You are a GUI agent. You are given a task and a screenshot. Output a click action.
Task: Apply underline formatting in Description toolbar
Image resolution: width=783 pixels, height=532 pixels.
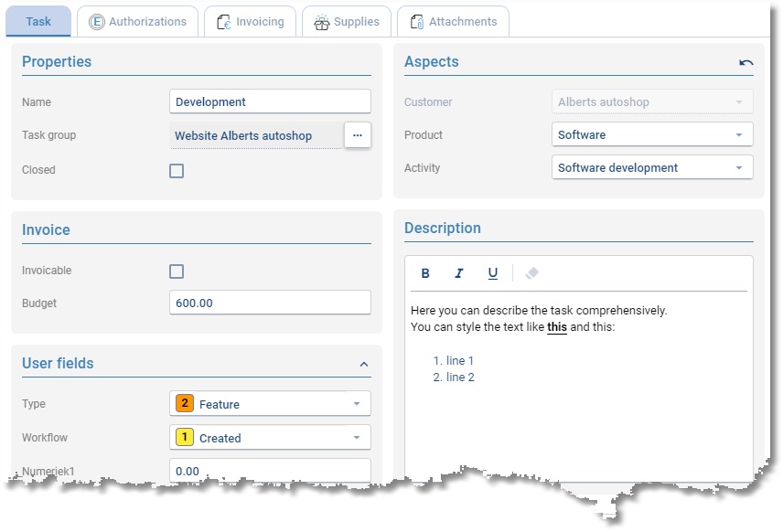click(492, 273)
